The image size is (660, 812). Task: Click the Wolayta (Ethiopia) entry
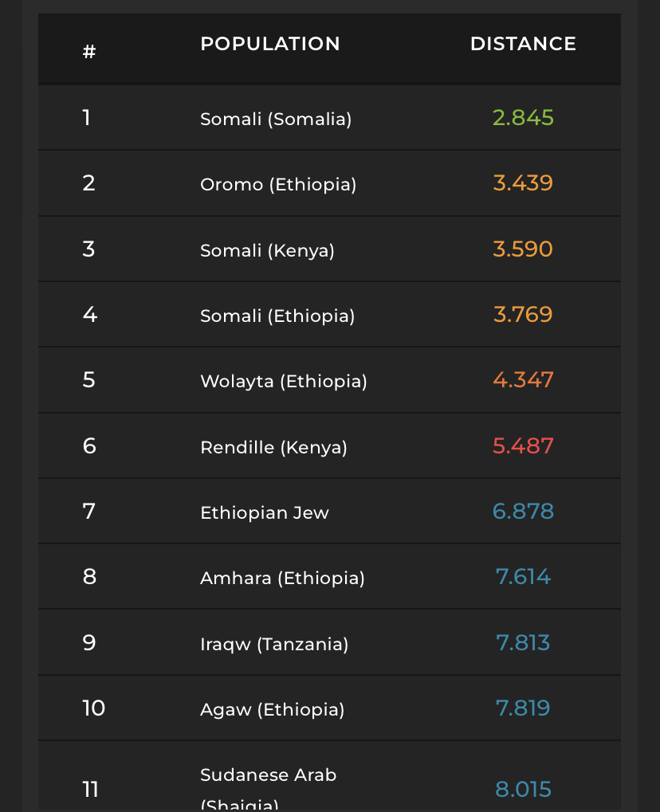pos(284,381)
